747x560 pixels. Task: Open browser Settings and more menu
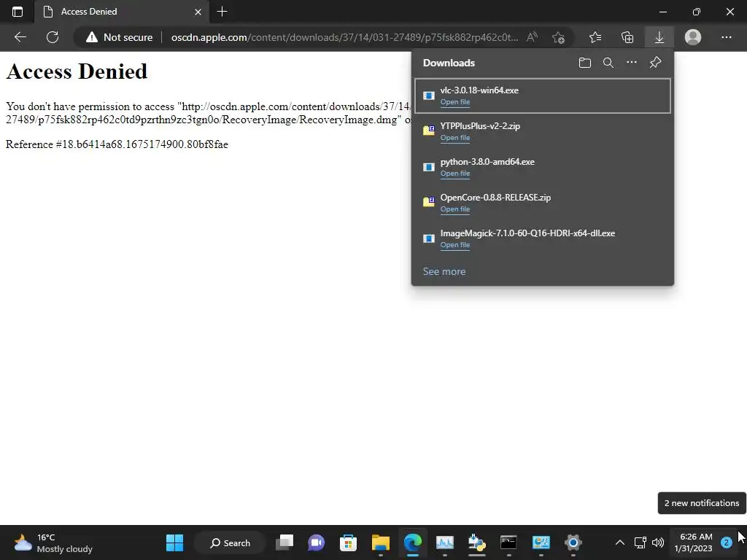[726, 37]
